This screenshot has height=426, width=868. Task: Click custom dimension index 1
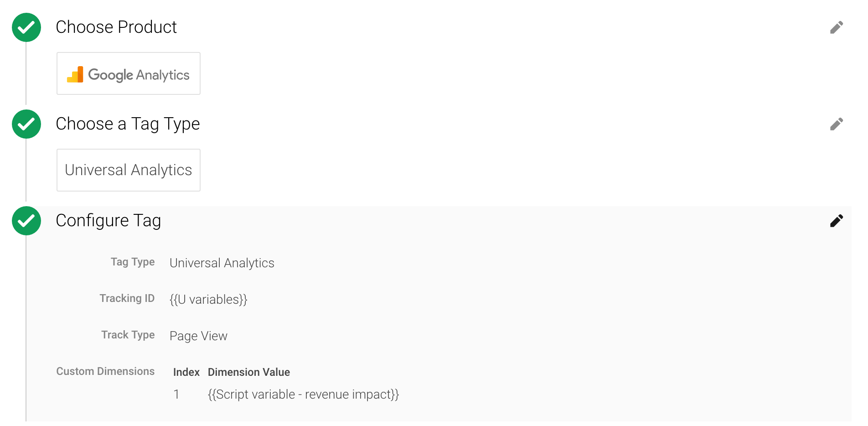176,395
